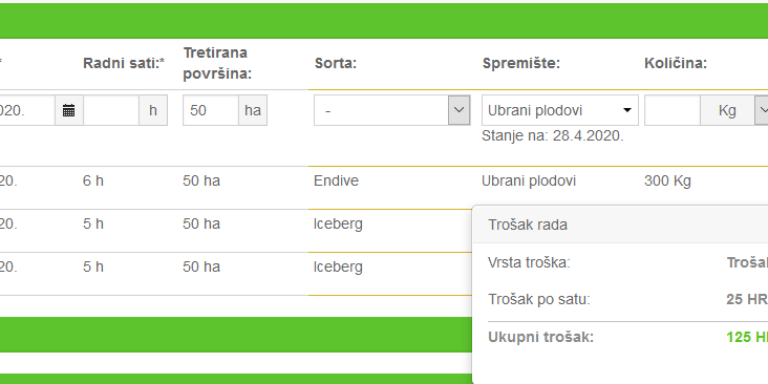Viewport: 768px width, 384px height.
Task: Click the Tretirana površina input with 50
Action: tap(211, 110)
